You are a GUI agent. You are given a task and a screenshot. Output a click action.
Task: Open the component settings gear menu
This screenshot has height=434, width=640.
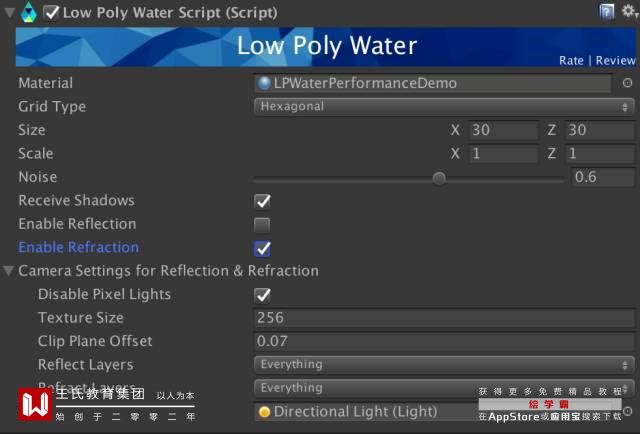(627, 12)
